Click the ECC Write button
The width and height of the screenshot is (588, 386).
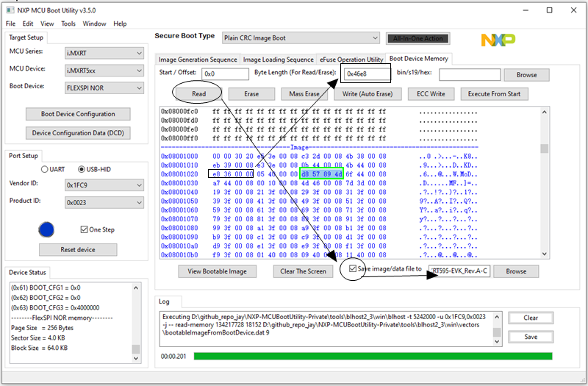click(431, 94)
